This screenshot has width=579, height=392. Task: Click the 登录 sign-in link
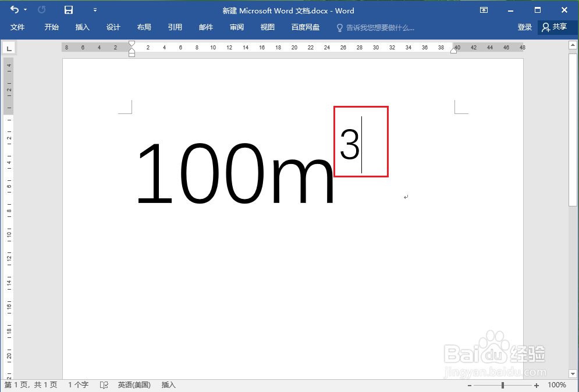(524, 27)
